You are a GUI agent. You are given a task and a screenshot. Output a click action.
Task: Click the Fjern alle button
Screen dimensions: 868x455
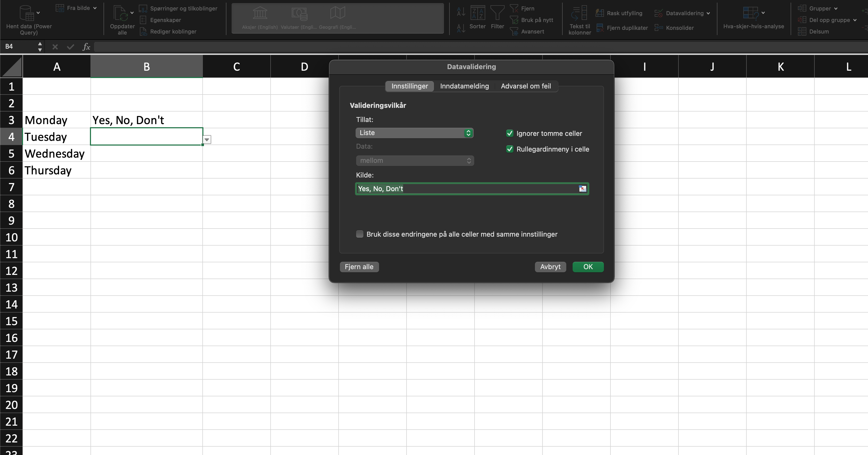pyautogui.click(x=359, y=267)
